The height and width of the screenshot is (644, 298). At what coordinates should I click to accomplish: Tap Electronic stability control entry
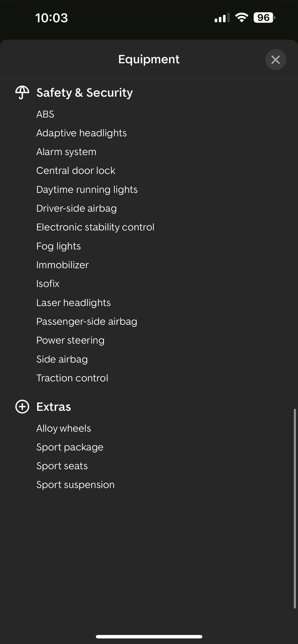95,227
